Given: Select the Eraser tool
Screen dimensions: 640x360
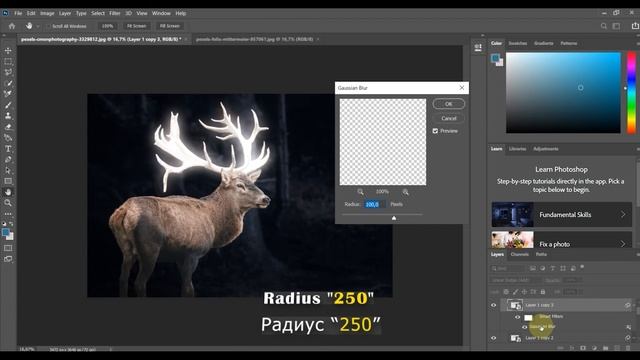Looking at the screenshot, I should [8, 127].
